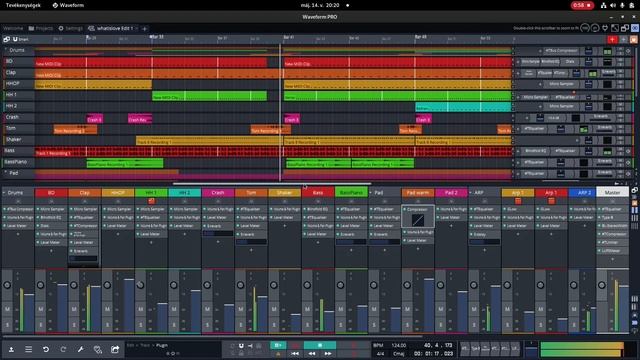Select the BassPiano mixer channel header
The image size is (640, 360).
click(351, 192)
